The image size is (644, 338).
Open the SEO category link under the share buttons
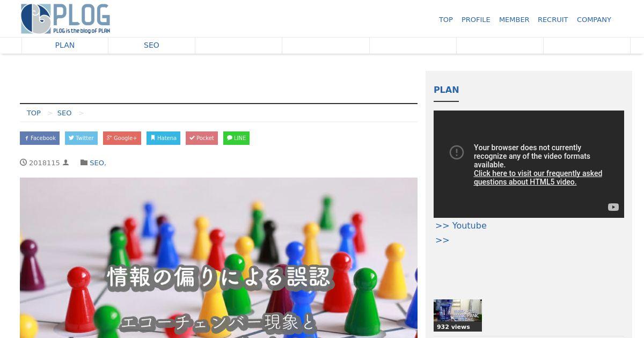[x=97, y=163]
